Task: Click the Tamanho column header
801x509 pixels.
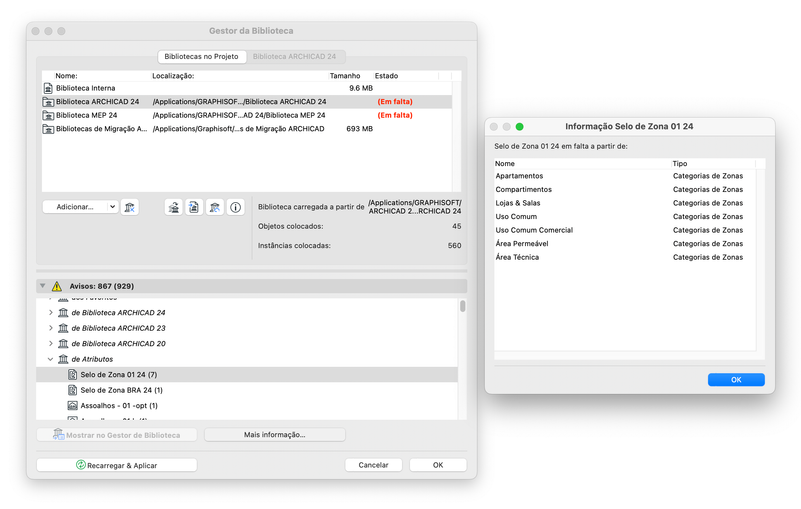Action: click(x=345, y=76)
